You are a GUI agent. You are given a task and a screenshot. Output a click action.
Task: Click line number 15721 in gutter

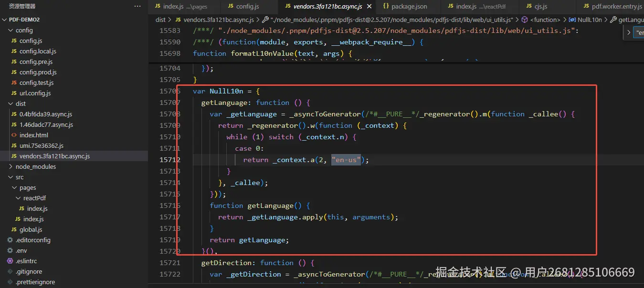click(x=170, y=263)
